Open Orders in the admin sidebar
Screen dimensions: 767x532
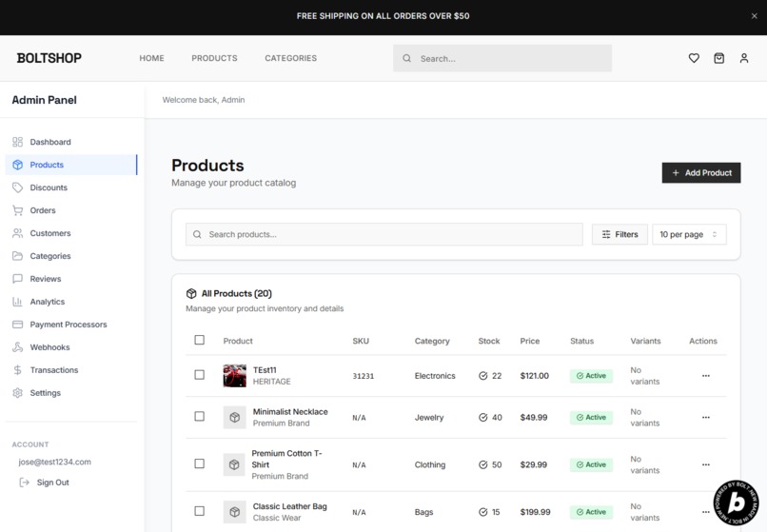[x=71, y=210]
